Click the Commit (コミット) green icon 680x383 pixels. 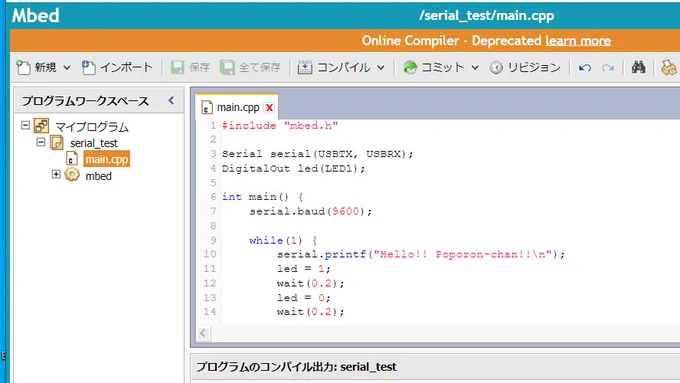(x=410, y=67)
